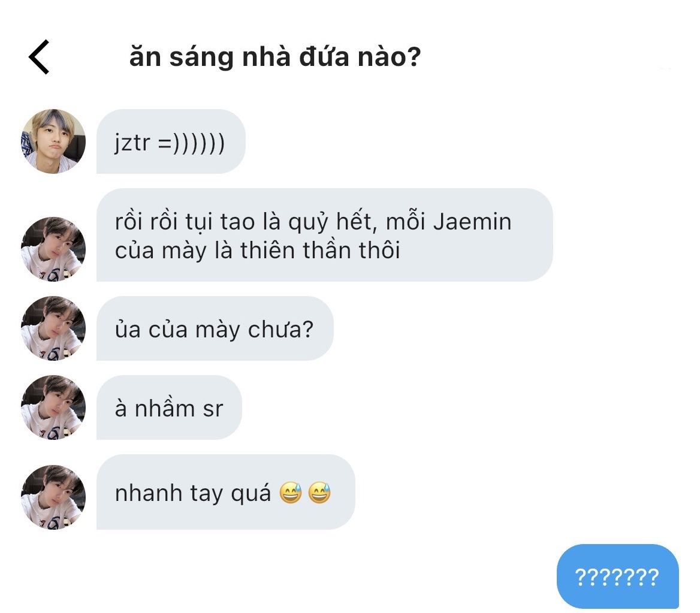Viewport: 700px width, 613px height.
Task: Tap avatar beside "nhanh tay quá" message
Action: pyautogui.click(x=53, y=497)
